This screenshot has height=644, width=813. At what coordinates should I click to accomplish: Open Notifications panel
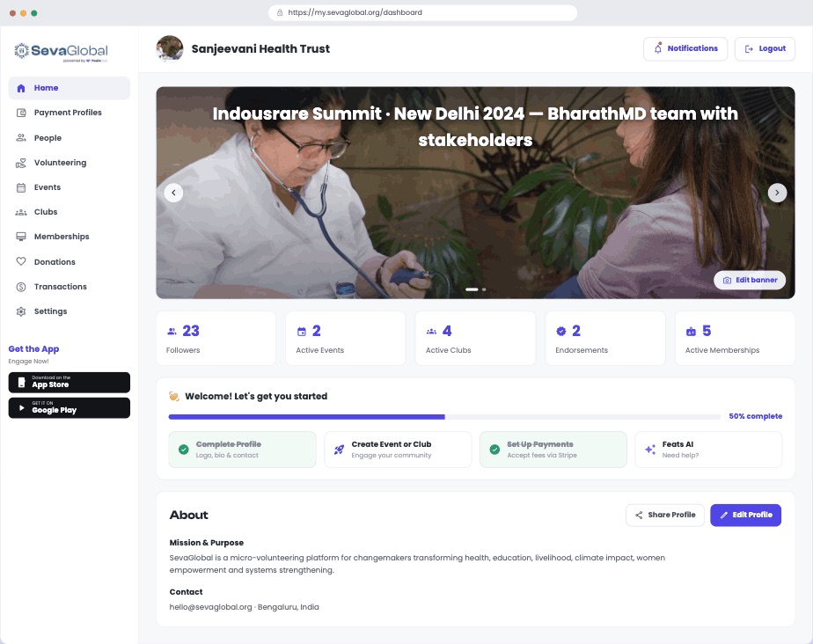pos(685,48)
